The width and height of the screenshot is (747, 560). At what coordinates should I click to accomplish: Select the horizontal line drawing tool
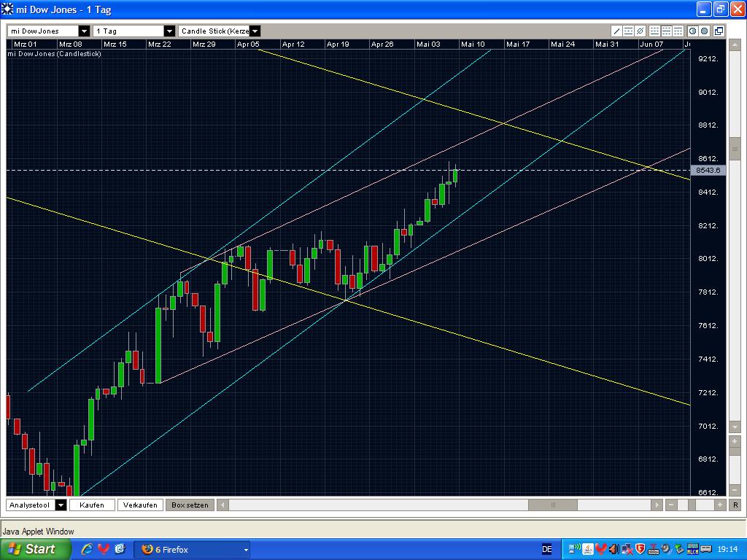(628, 31)
